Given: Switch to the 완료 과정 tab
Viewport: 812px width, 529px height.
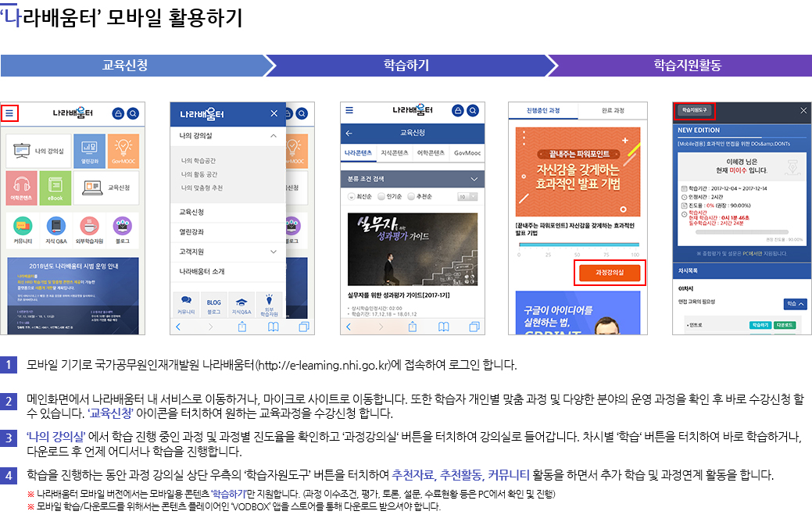Looking at the screenshot, I should coord(612,110).
